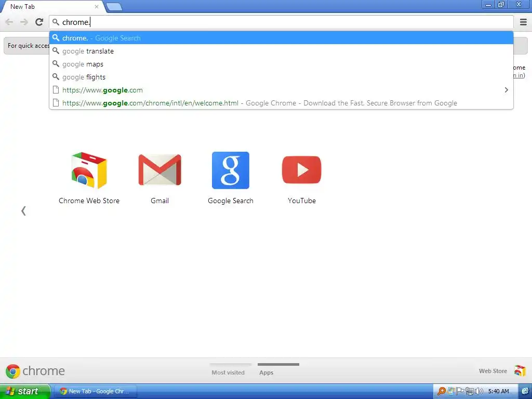The height and width of the screenshot is (399, 532).
Task: Click the Forward navigation arrow
Action: pyautogui.click(x=24, y=22)
